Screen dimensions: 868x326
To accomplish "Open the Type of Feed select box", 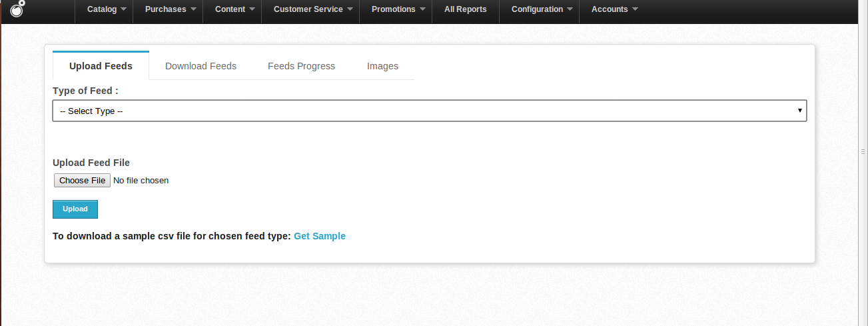I will coord(430,111).
